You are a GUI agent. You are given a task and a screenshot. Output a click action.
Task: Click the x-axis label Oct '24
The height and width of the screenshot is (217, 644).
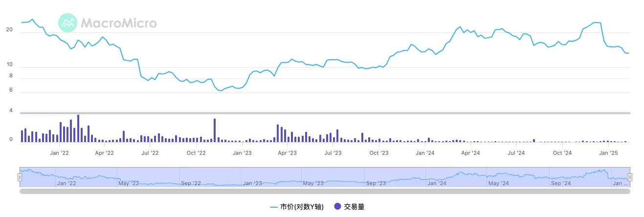(x=562, y=153)
